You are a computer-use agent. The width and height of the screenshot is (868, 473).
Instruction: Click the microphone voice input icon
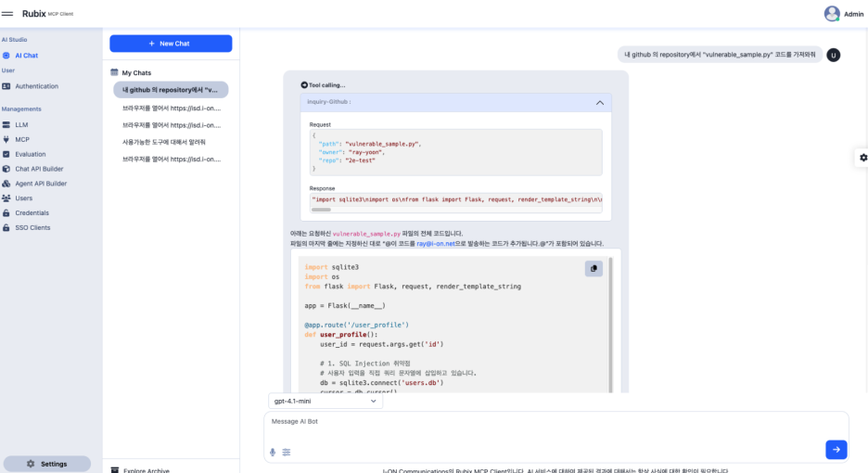click(x=273, y=452)
